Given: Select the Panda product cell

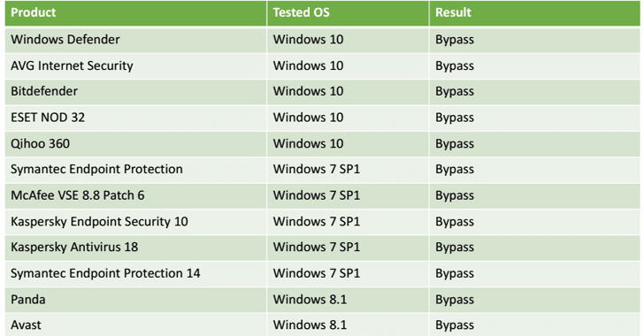Looking at the screenshot, I should (136, 300).
